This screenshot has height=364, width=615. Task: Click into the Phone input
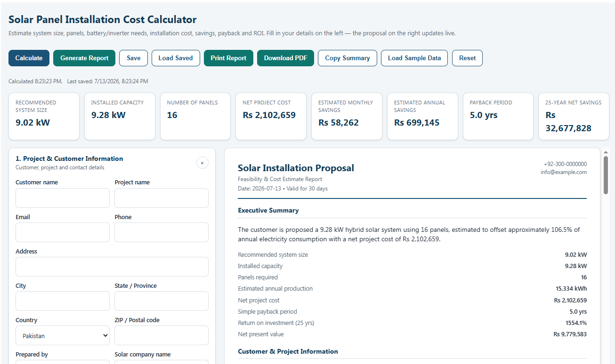[162, 232]
